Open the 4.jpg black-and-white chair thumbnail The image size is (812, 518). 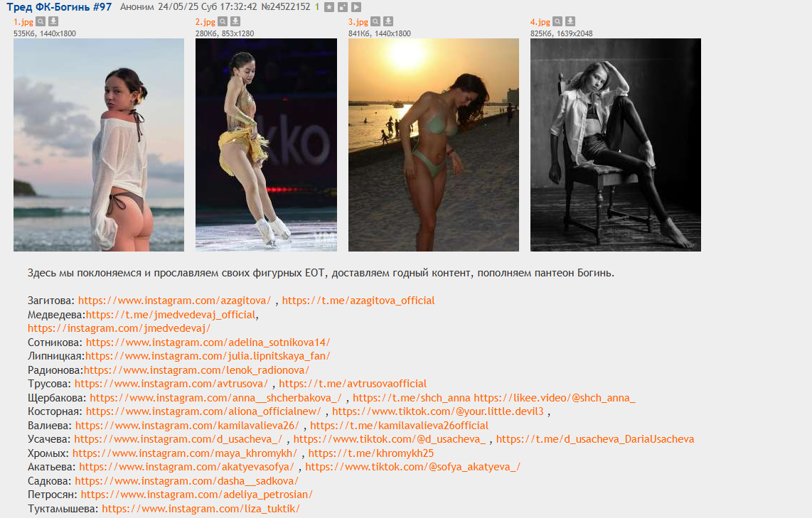coord(615,144)
